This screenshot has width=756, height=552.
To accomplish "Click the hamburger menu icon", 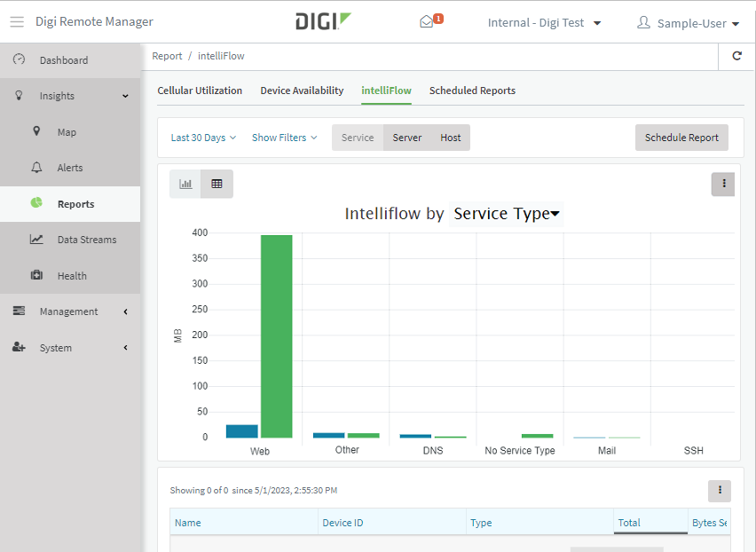I will (17, 21).
